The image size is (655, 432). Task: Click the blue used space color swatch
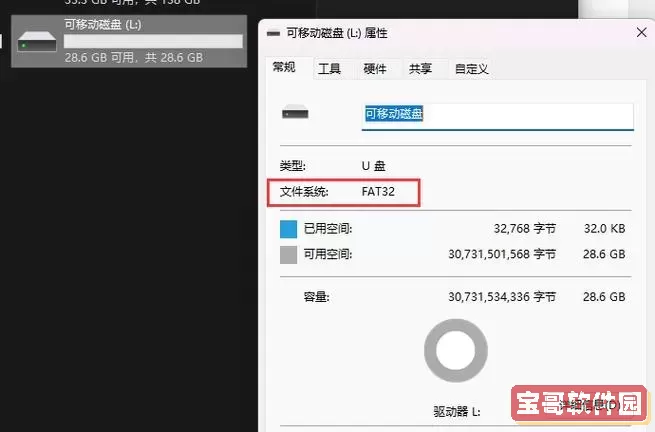(288, 229)
